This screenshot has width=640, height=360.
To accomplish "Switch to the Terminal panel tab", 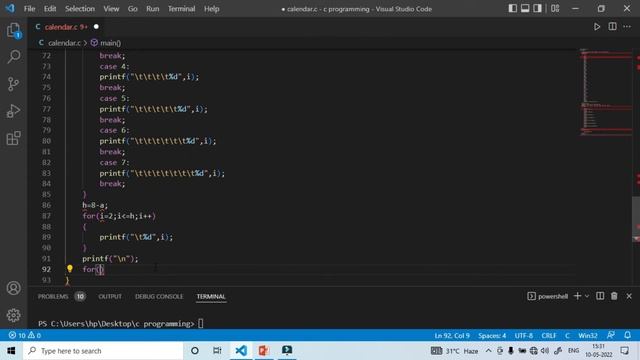I will pos(211,297).
